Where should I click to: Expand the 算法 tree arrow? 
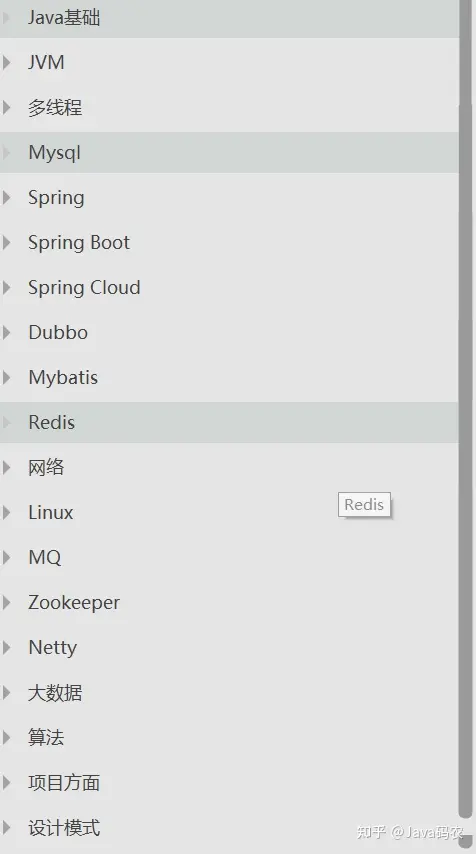6,737
